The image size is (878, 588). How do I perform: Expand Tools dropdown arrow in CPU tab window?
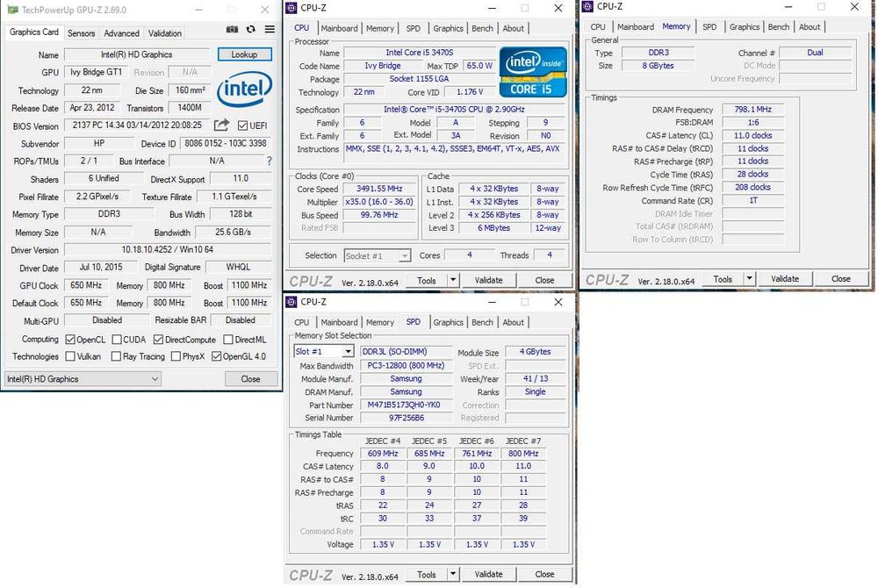(x=453, y=280)
